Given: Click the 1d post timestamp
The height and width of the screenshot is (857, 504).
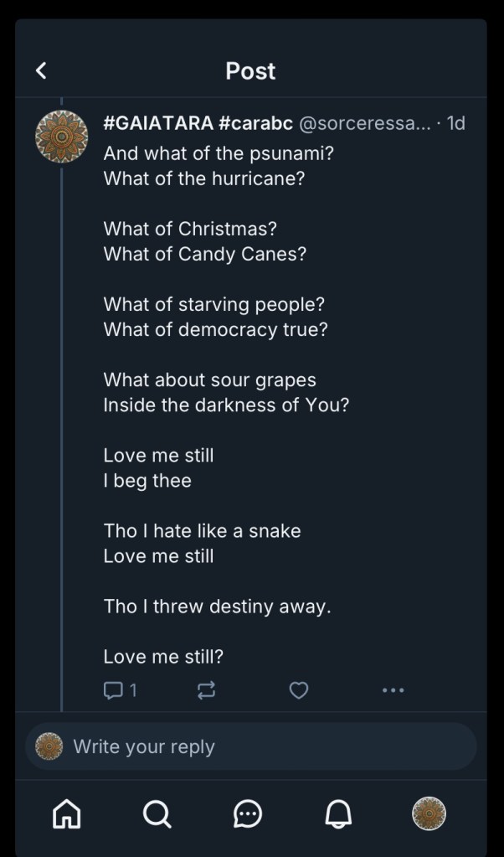Looking at the screenshot, I should [456, 124].
